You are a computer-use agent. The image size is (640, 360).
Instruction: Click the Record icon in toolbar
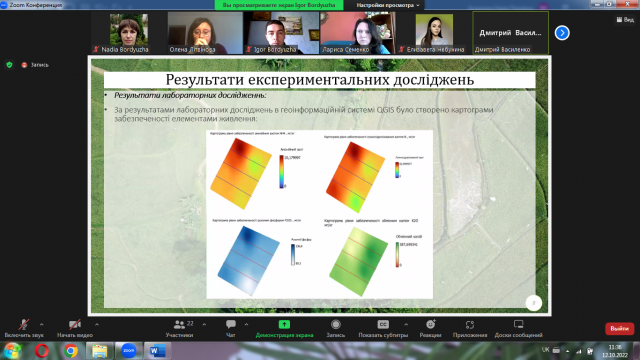(336, 324)
